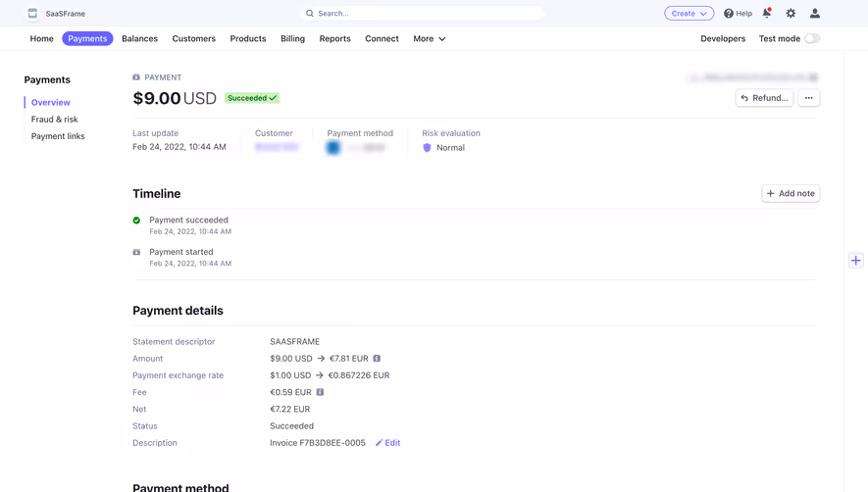868x492 pixels.
Task: Click the Search input field
Action: [x=423, y=14]
